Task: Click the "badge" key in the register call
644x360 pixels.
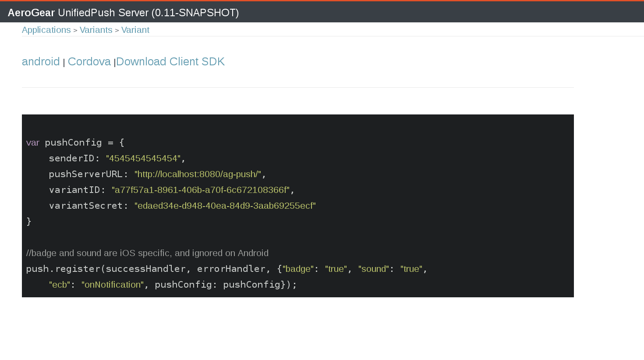Action: pyautogui.click(x=298, y=269)
